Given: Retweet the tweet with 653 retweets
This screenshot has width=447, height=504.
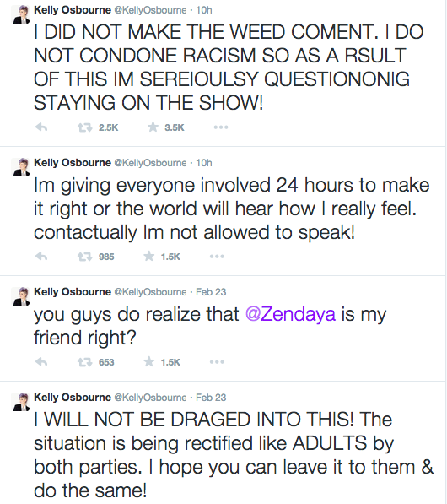Looking at the screenshot, I should tap(85, 362).
